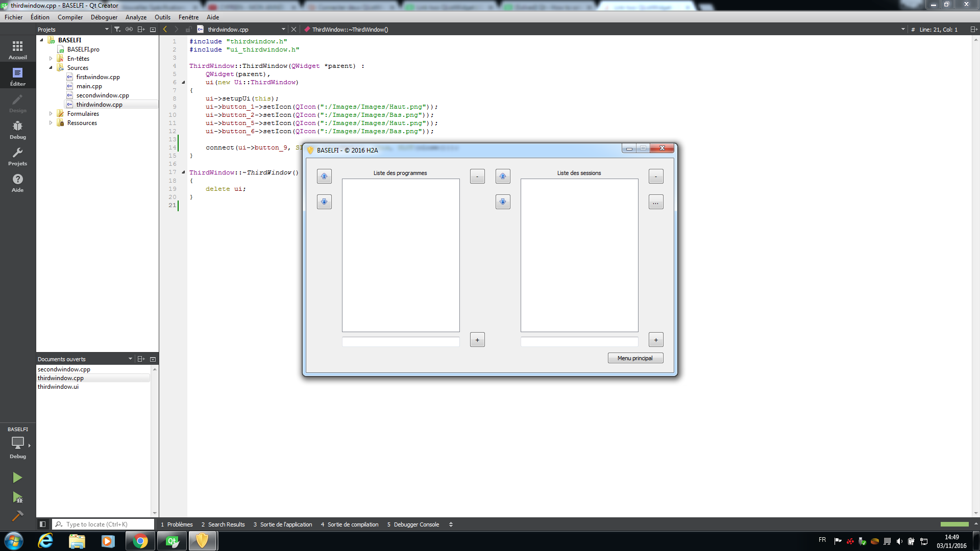Expand the Formulaires folder

[x=51, y=114]
